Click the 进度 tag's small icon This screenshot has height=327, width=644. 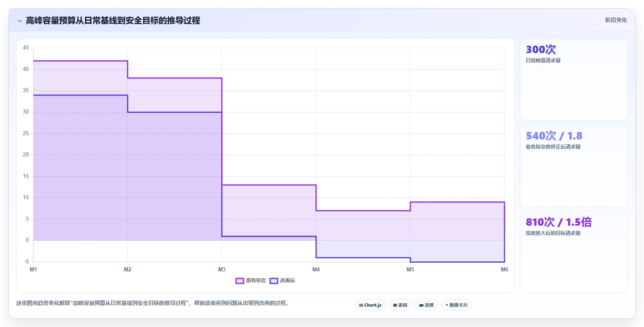421,305
